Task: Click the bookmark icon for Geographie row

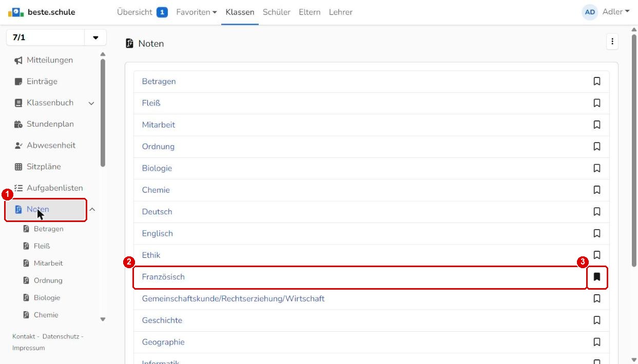Action: point(597,342)
